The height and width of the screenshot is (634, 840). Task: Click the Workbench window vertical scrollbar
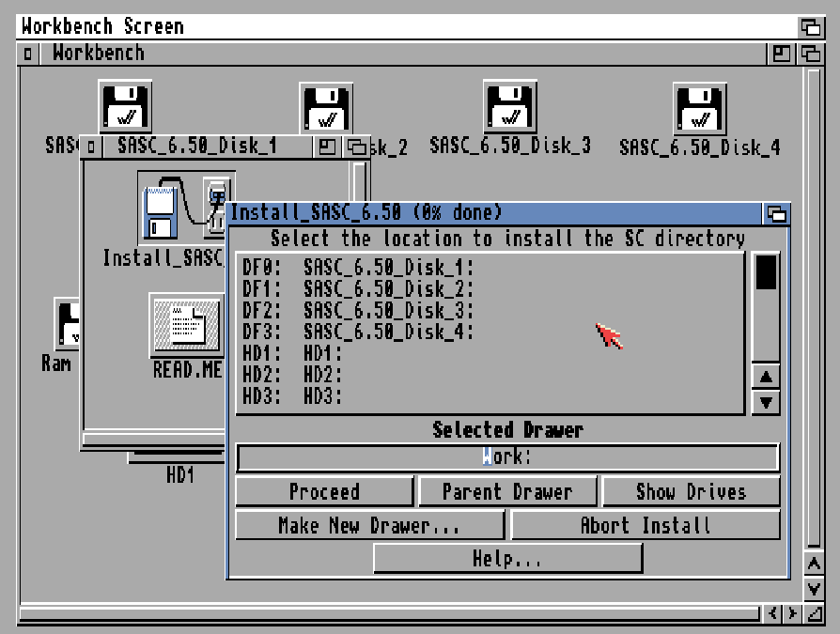[x=815, y=308]
